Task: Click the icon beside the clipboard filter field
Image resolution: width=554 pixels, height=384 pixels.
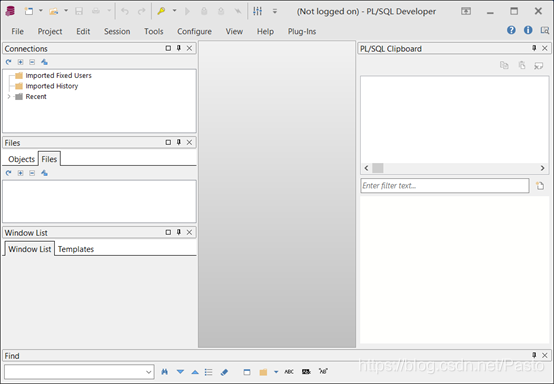Action: pos(540,185)
